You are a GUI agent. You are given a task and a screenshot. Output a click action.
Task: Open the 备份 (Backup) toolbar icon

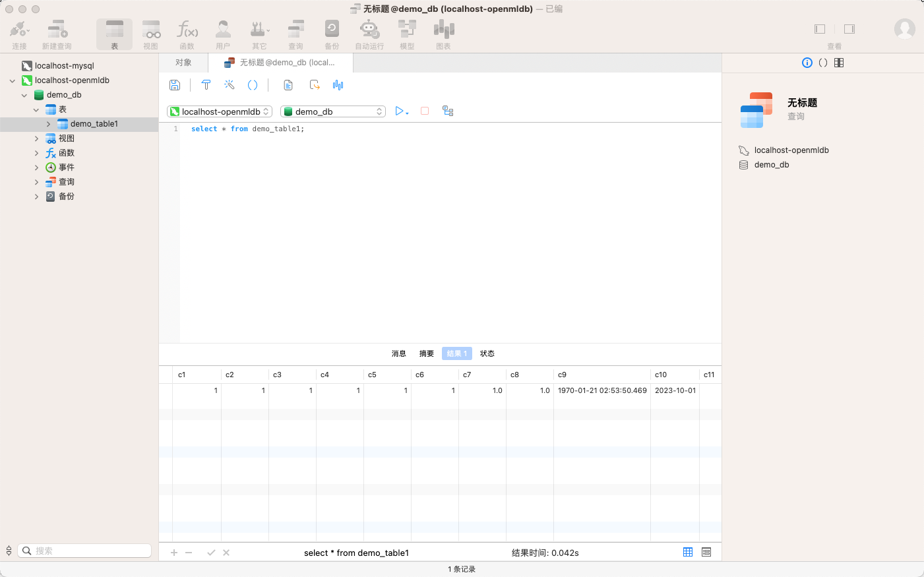tap(332, 34)
